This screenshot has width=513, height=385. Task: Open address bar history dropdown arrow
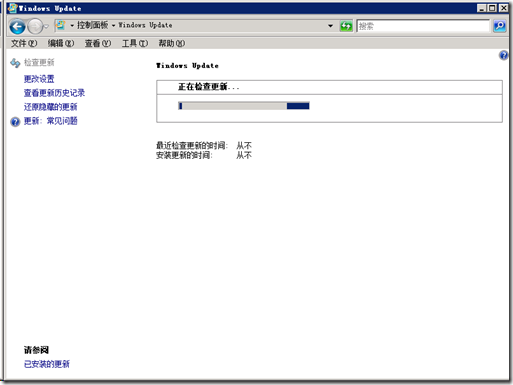coord(330,26)
